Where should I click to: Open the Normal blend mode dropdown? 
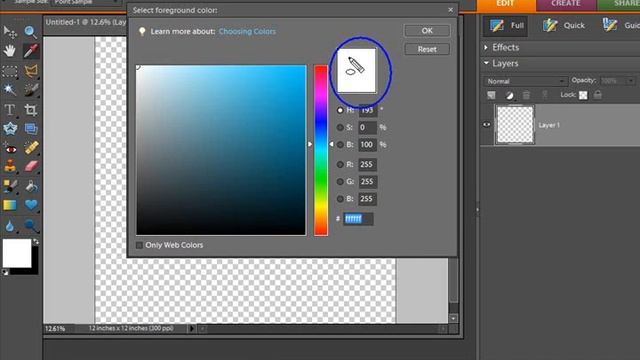[525, 81]
